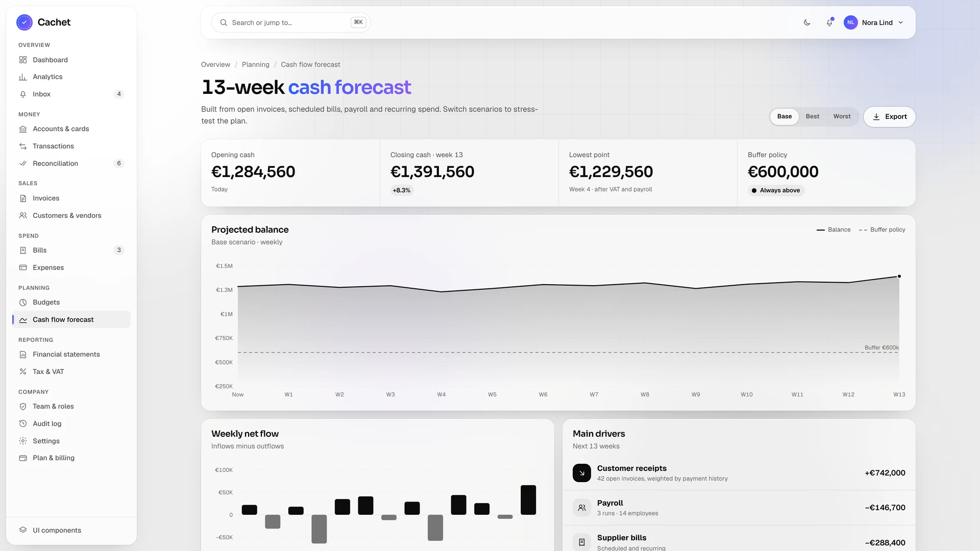Click the Supplier bills receipt icon
Screen dimensions: 980x551
click(582, 542)
